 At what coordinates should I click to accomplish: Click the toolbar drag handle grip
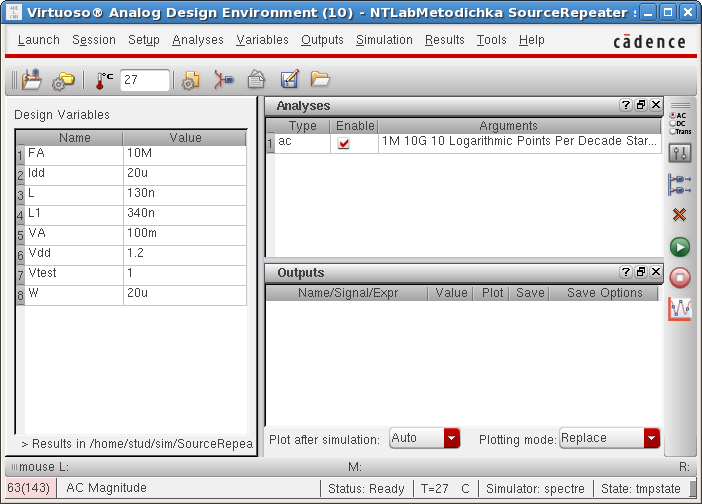(x=14, y=80)
